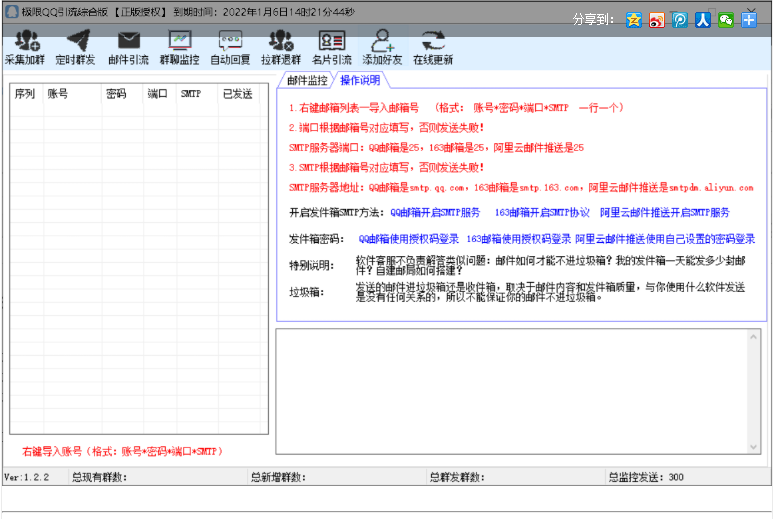
Task: Click 总现有群数 status entry
Action: (x=100, y=477)
